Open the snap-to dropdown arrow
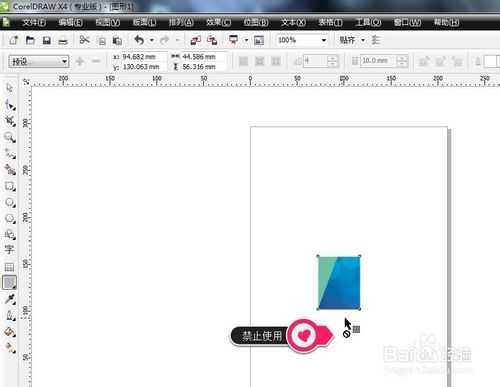500x387 pixels. [x=363, y=40]
